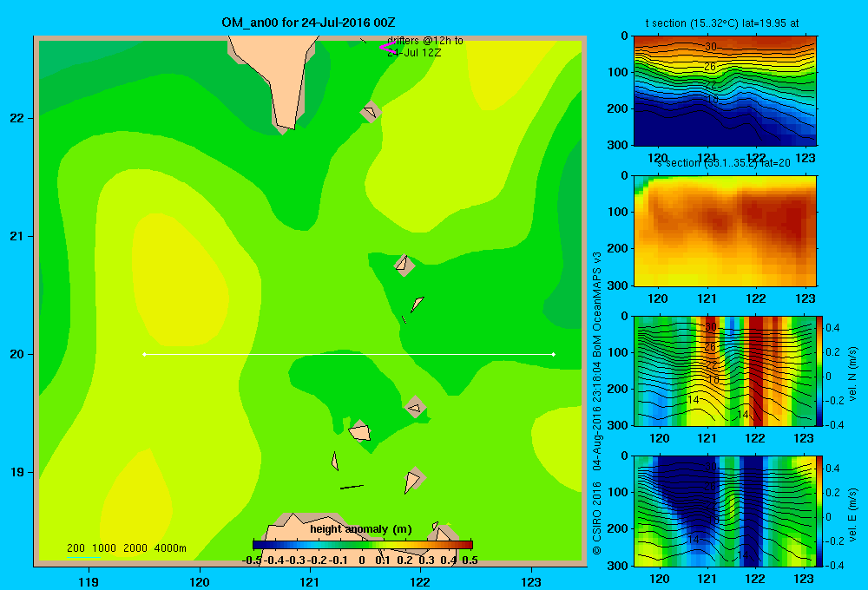868x590 pixels.
Task: Click longitude label 120 below main map
Action: (200, 581)
